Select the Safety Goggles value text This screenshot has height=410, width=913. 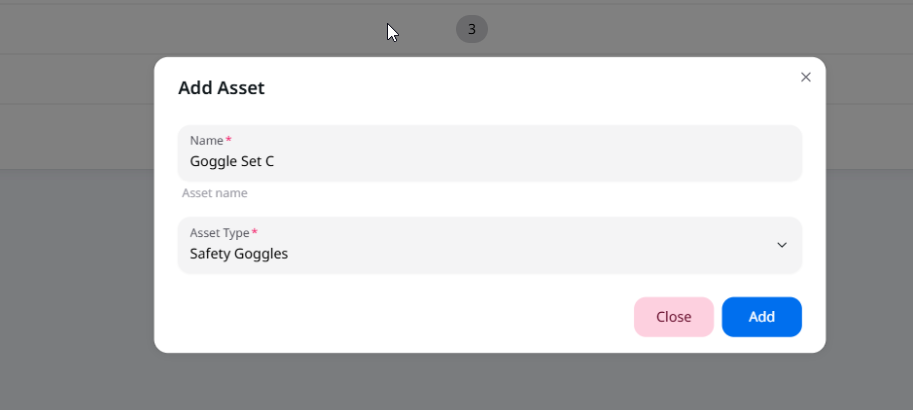[x=239, y=254]
